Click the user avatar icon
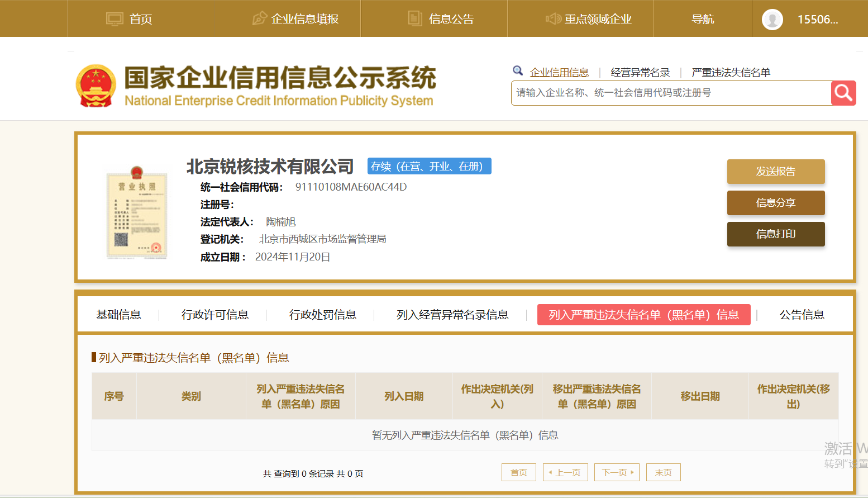This screenshot has height=498, width=868. (x=772, y=20)
